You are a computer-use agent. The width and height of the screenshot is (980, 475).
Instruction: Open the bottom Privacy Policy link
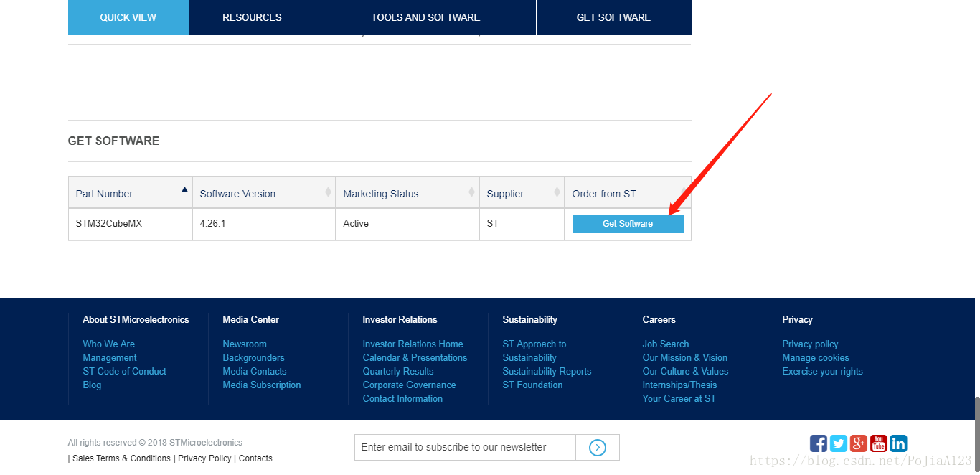205,458
